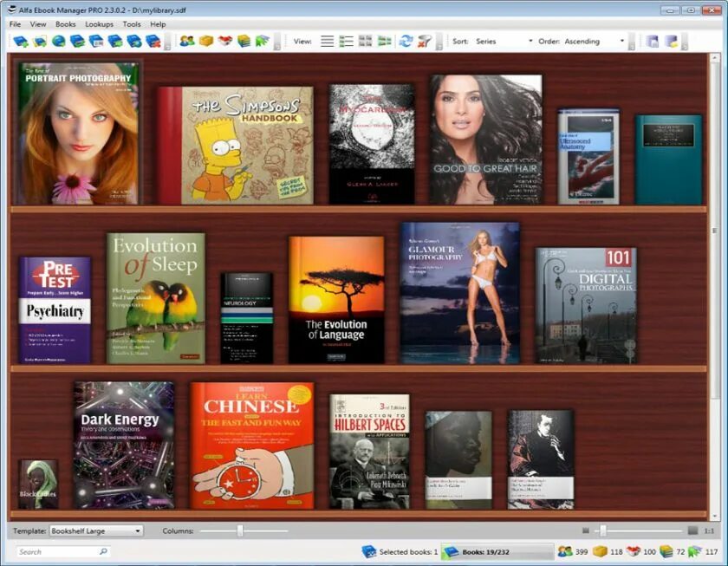Expand the first toolbar overflow chevron

(x=167, y=42)
